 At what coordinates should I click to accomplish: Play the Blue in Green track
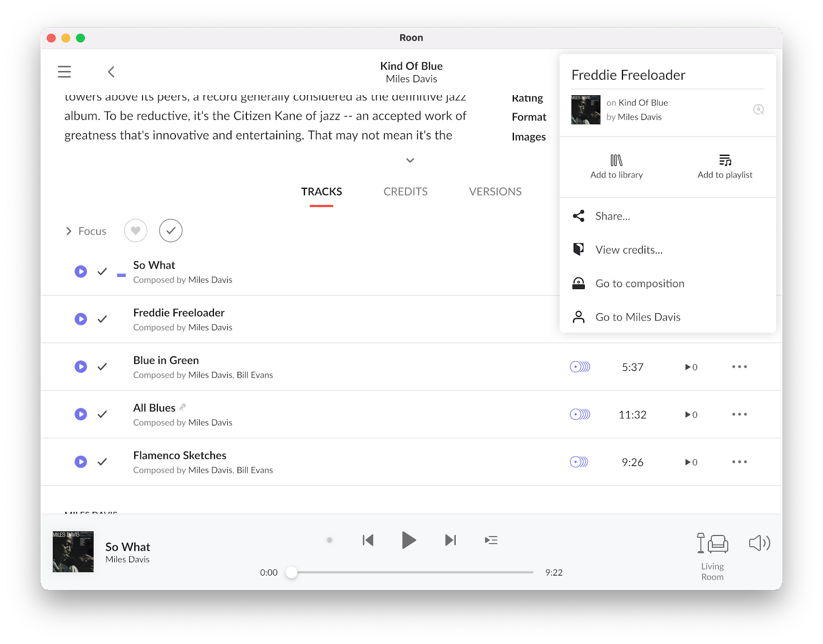click(x=81, y=367)
